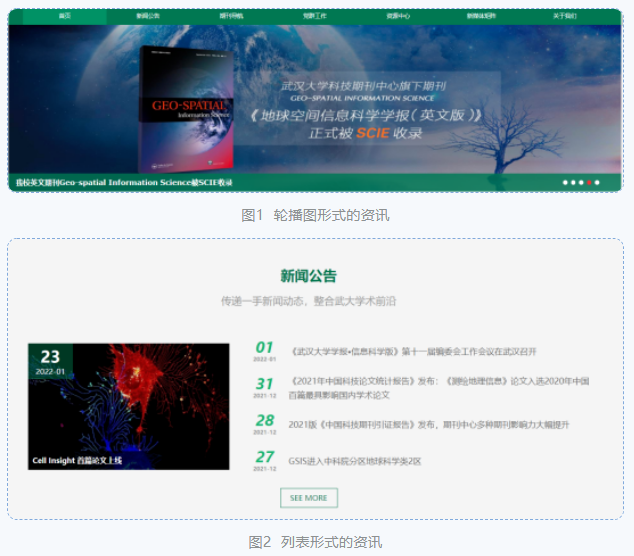
Task: Click the red active carousel dot
Action: click(589, 183)
